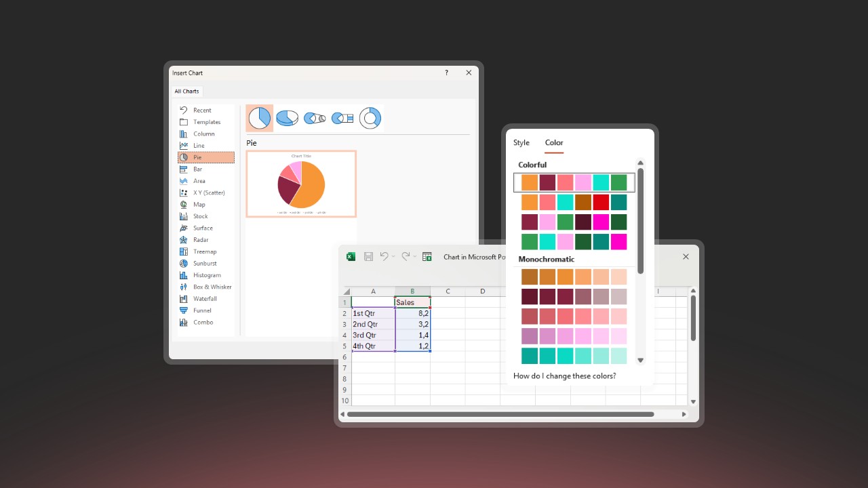Open Templates in the chart type list
This screenshot has width=868, height=488.
tap(206, 122)
